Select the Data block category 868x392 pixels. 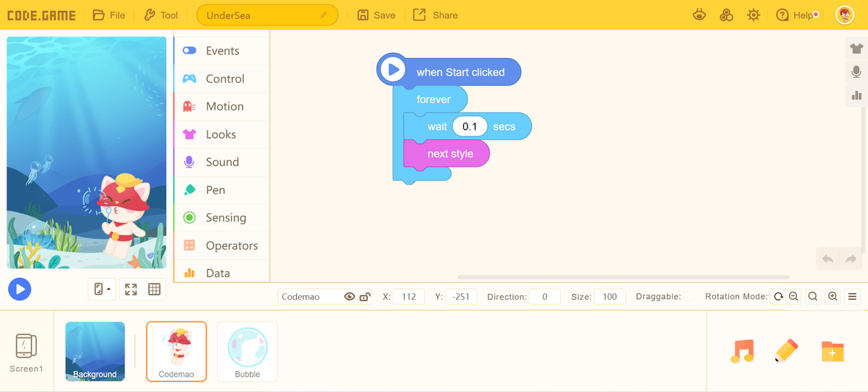[221, 272]
